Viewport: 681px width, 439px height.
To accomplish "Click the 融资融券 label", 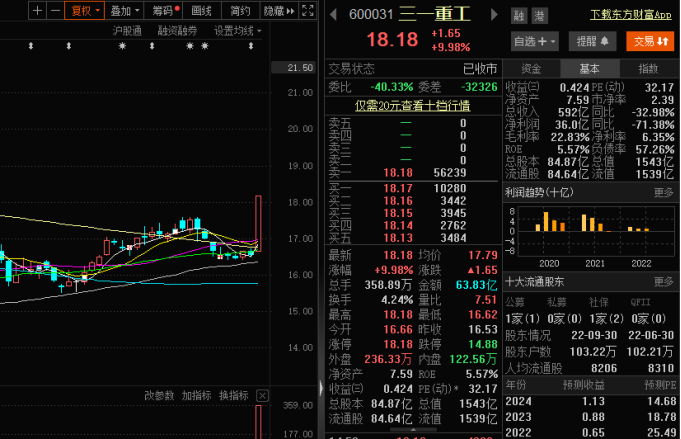I will [x=177, y=31].
